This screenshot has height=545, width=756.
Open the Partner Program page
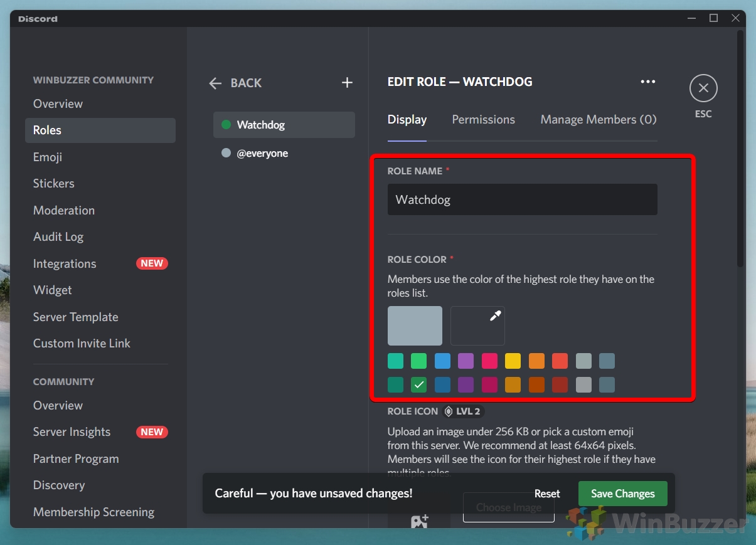pyautogui.click(x=100, y=458)
